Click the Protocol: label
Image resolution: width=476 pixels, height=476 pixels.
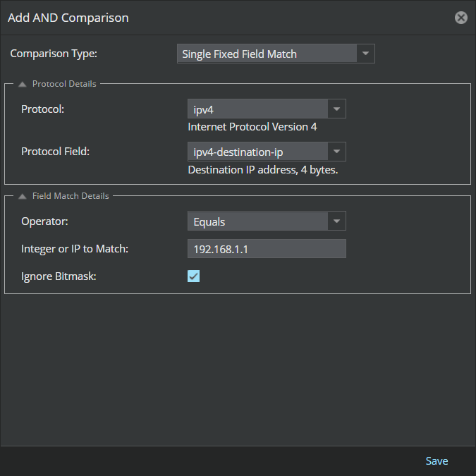[x=42, y=109]
